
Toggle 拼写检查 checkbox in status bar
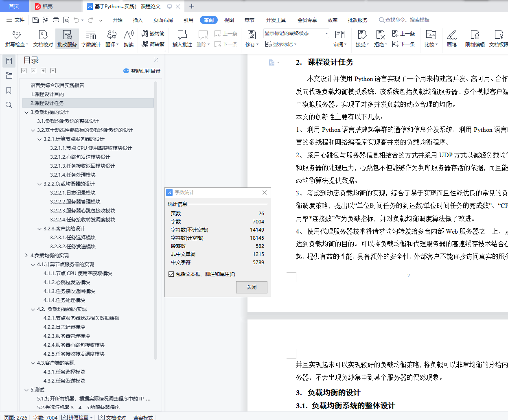(65, 417)
